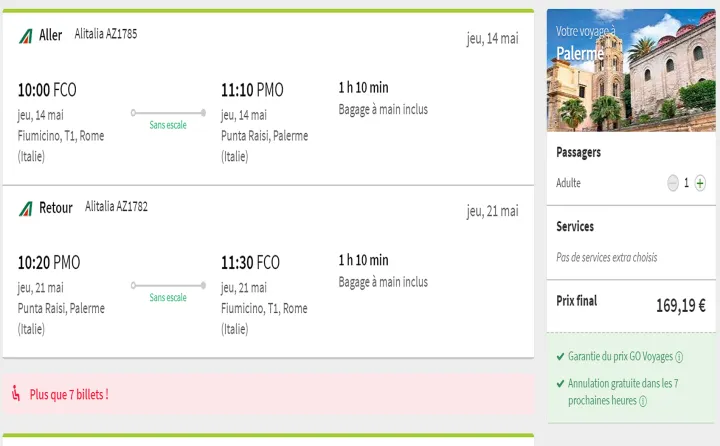720x446 pixels.
Task: Select the Alitalia AZ1785 flight number
Action: point(106,34)
